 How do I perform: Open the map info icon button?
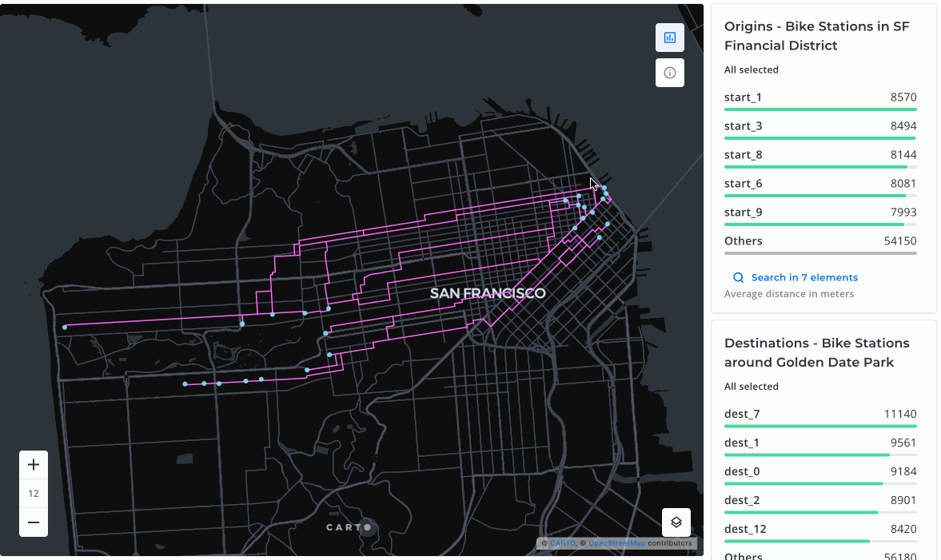click(670, 73)
